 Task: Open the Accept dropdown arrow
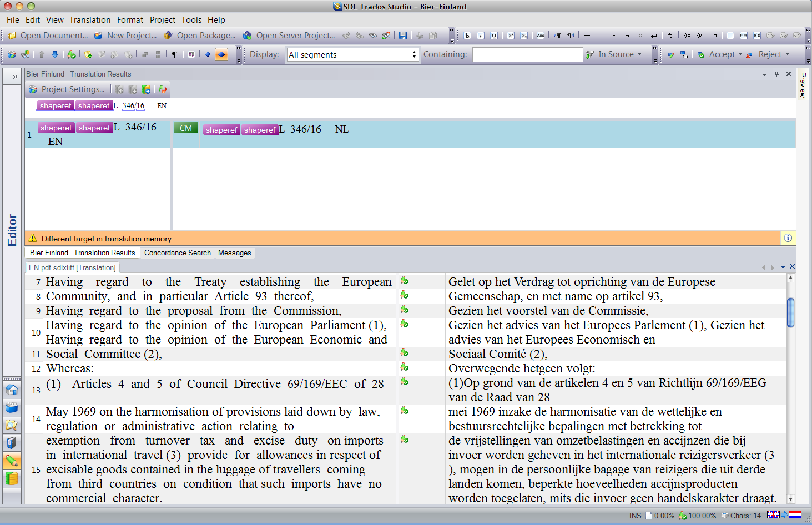point(740,54)
